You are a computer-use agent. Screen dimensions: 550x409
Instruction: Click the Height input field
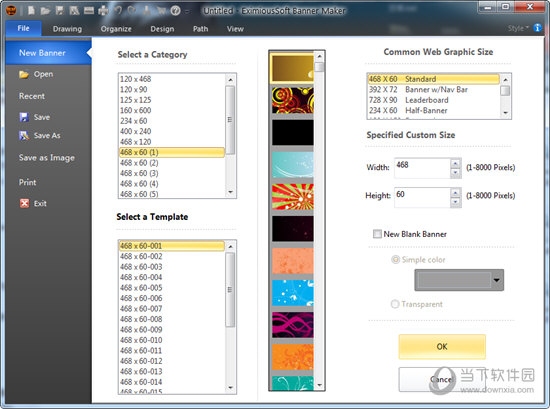pos(422,197)
